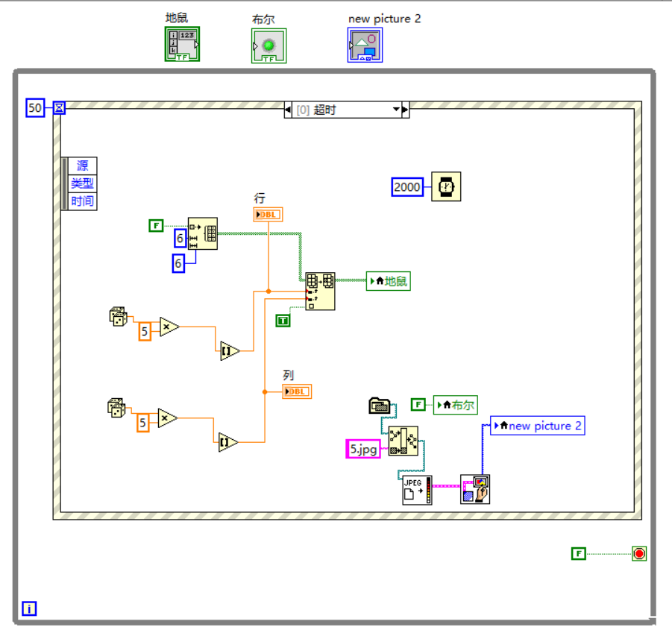Image resolution: width=672 pixels, height=636 pixels.
Task: Select the upper multiply node wired to 5
Action: [167, 326]
